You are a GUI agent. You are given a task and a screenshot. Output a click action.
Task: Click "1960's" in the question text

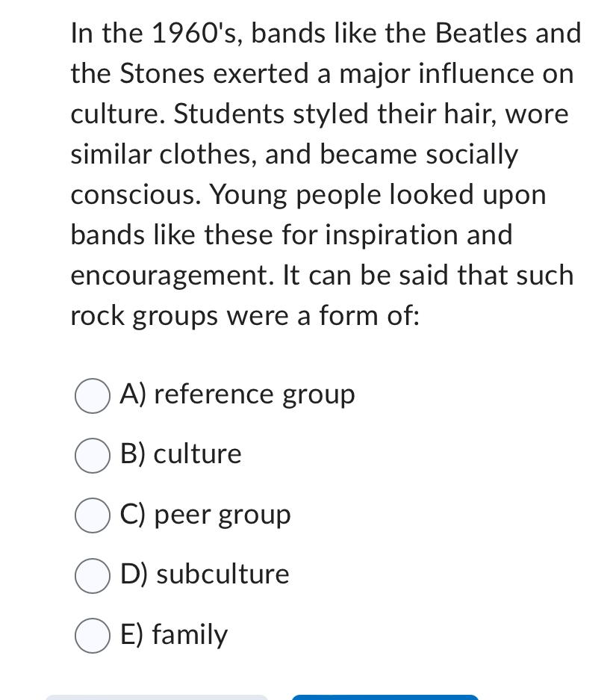198,33
